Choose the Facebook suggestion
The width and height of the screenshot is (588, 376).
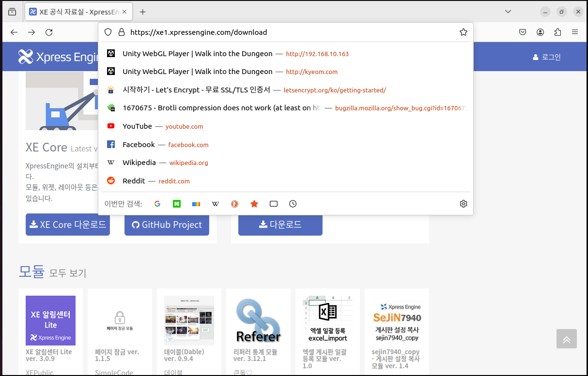(286, 145)
